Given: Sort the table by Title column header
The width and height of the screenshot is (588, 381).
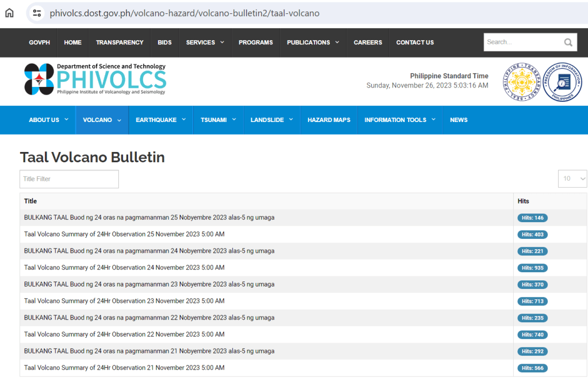Looking at the screenshot, I should pos(30,201).
